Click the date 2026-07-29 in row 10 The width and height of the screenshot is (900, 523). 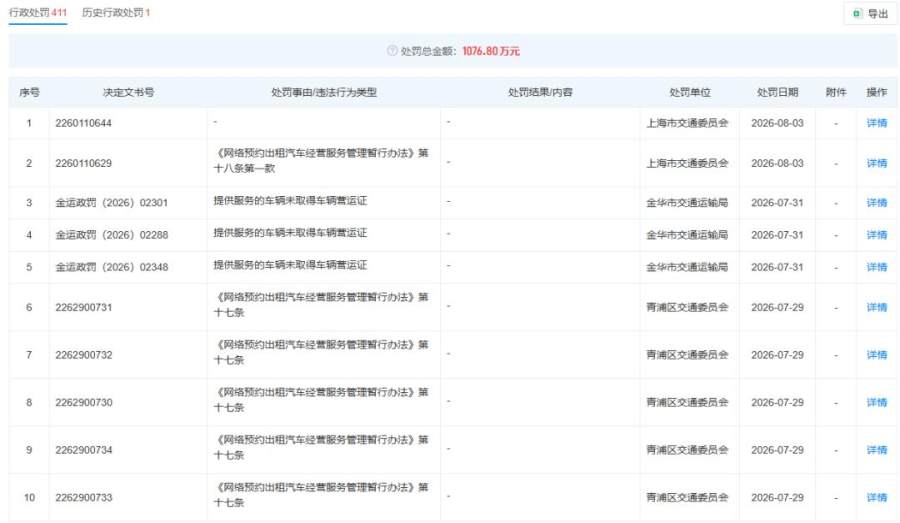click(777, 497)
